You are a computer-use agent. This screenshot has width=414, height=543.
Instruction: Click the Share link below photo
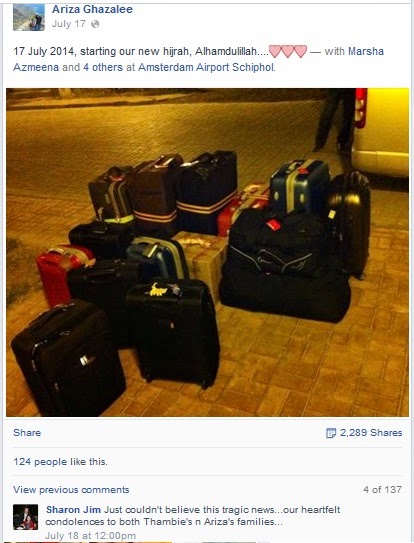point(27,433)
